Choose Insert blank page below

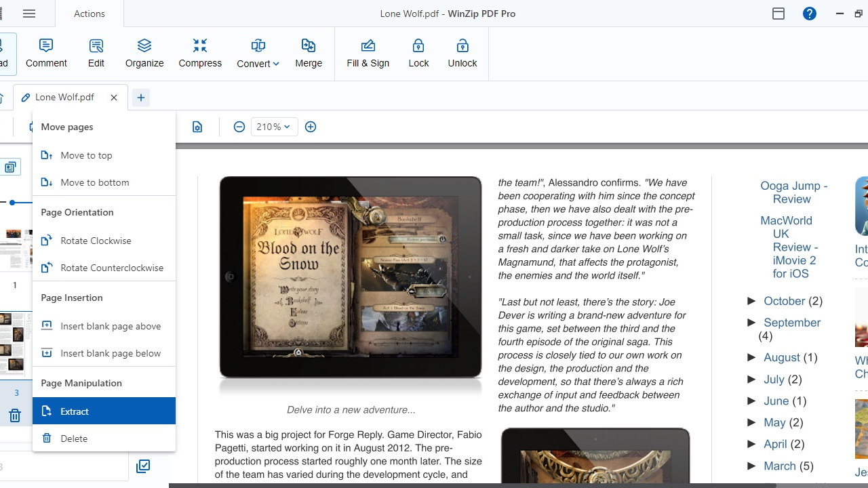[104, 353]
